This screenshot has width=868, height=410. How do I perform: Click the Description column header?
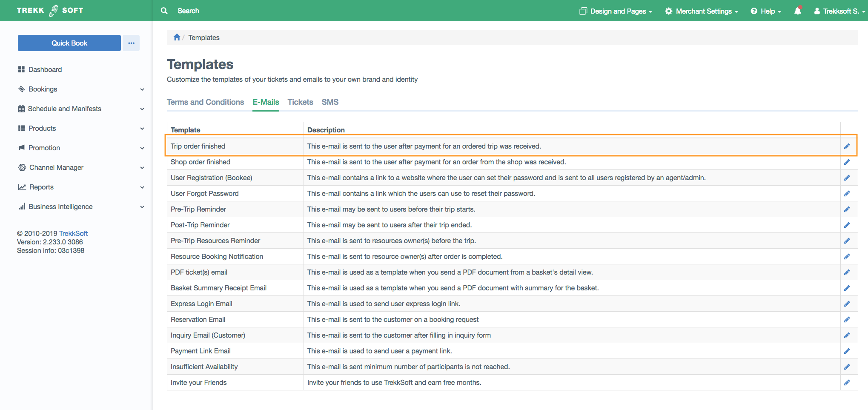click(x=326, y=130)
